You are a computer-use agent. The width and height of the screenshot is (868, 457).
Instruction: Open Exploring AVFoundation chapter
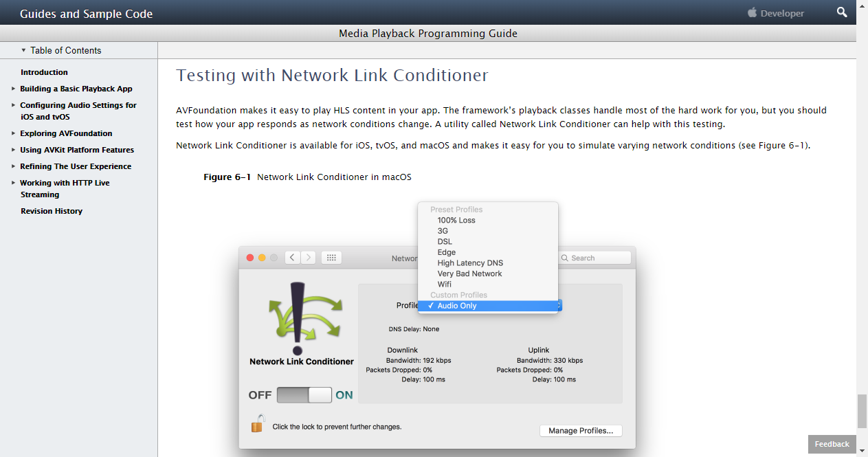pyautogui.click(x=66, y=133)
